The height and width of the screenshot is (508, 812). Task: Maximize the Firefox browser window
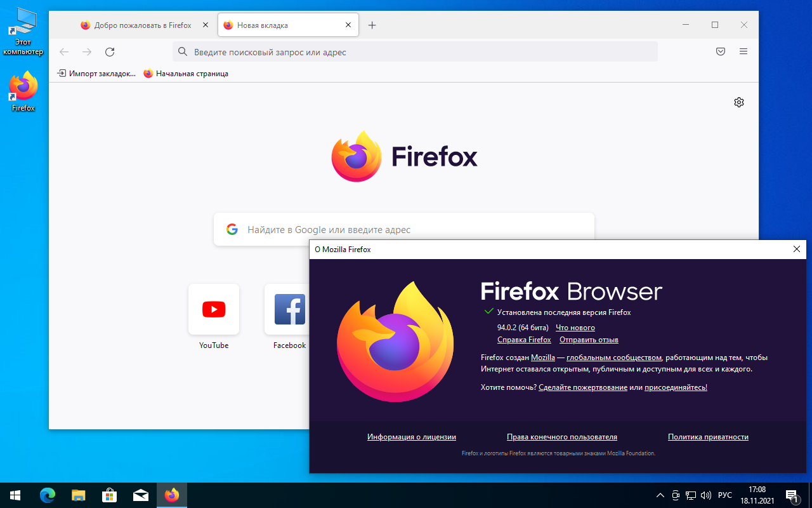tap(715, 25)
